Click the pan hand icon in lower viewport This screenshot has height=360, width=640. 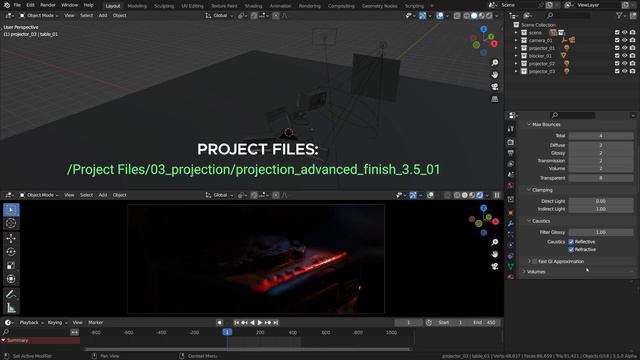click(x=495, y=254)
